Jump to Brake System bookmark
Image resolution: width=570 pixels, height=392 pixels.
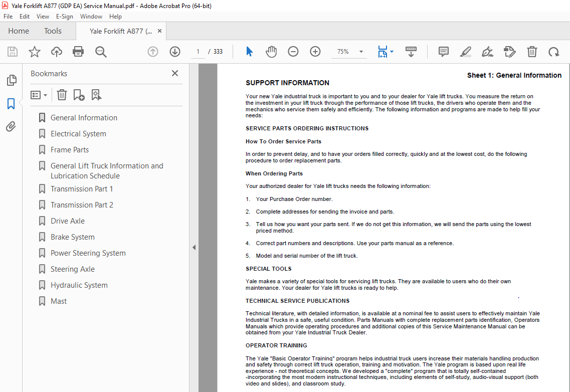pos(72,237)
